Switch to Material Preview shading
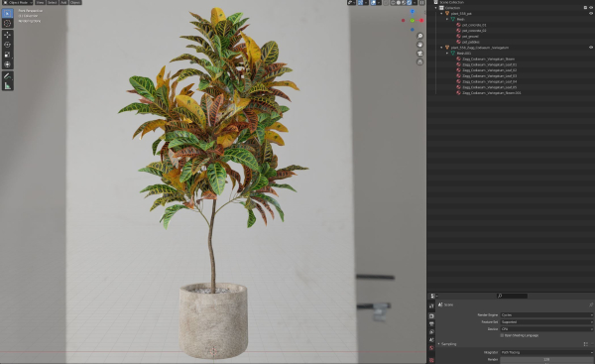The height and width of the screenshot is (364, 595). click(x=404, y=3)
